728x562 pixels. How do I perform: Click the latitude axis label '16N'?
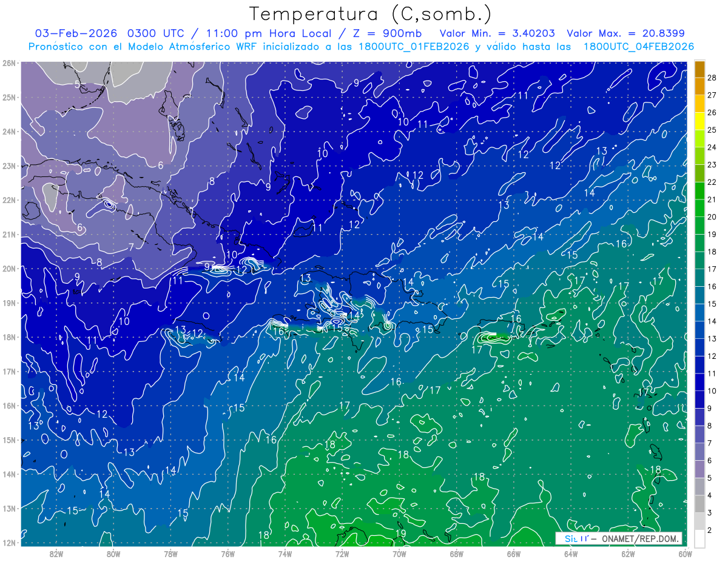(8, 405)
